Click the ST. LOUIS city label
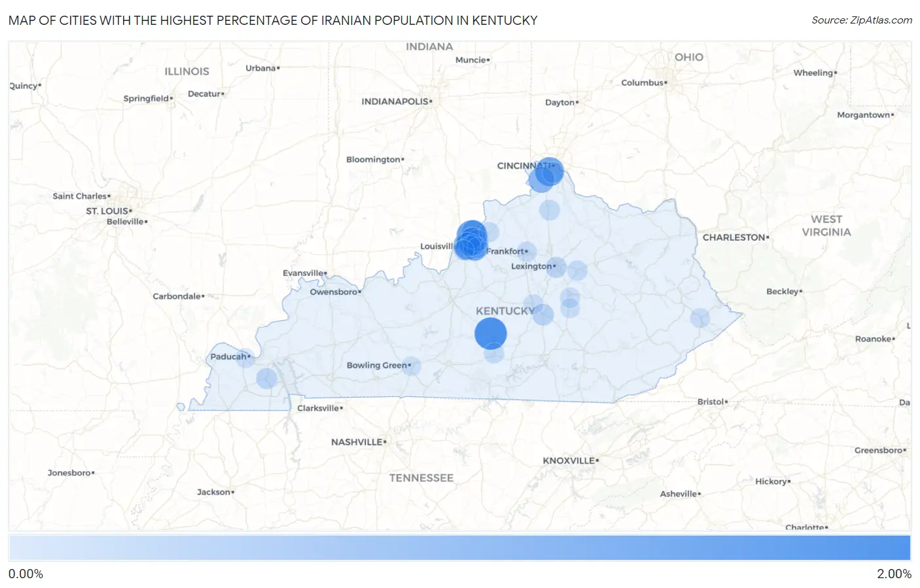This screenshot has height=588, width=920. point(107,211)
